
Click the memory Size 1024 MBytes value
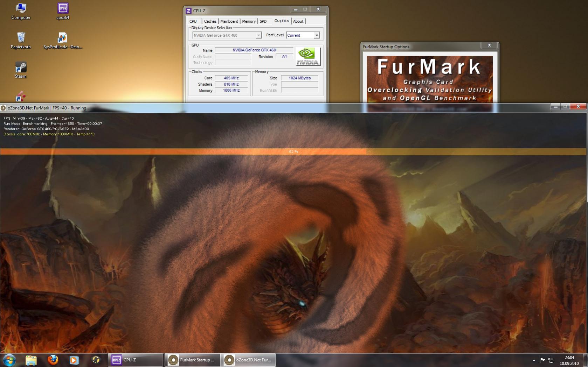point(299,78)
